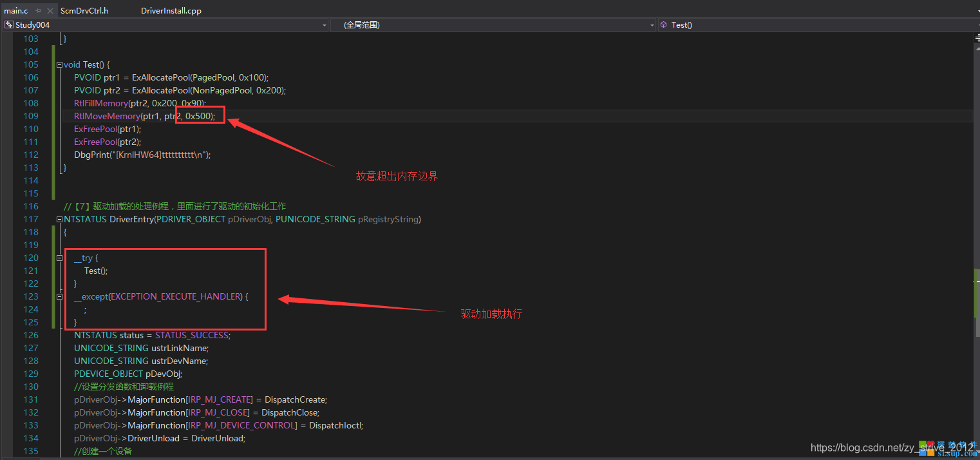980x460 pixels.
Task: Pin the main.c tab with pushpin icon
Action: (39, 11)
